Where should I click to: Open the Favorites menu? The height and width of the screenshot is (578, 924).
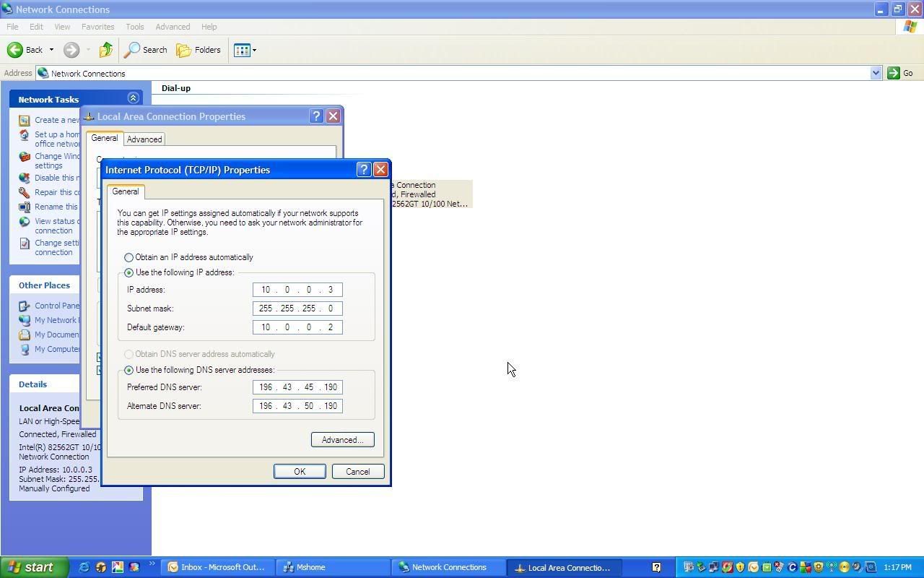tap(97, 27)
